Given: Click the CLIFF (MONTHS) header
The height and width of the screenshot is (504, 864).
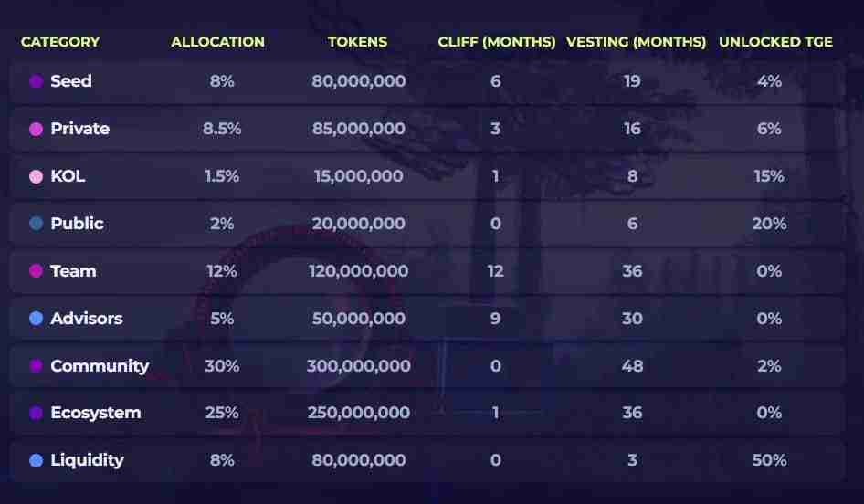Looking at the screenshot, I should (497, 42).
